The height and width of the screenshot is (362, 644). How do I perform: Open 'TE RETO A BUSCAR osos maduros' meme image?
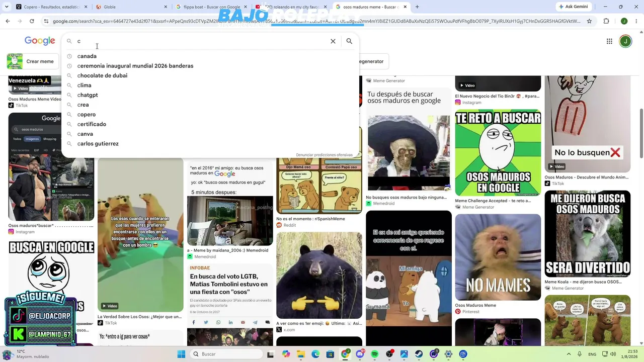(498, 153)
